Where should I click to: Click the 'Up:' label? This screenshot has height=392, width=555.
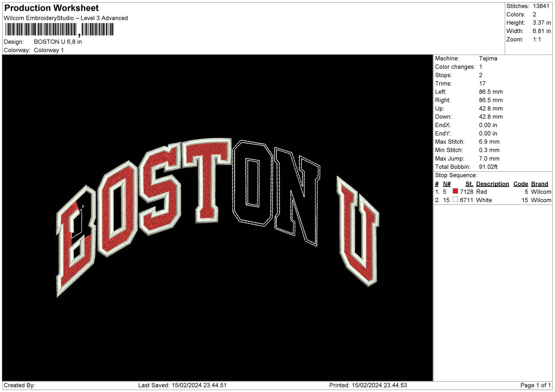[439, 109]
